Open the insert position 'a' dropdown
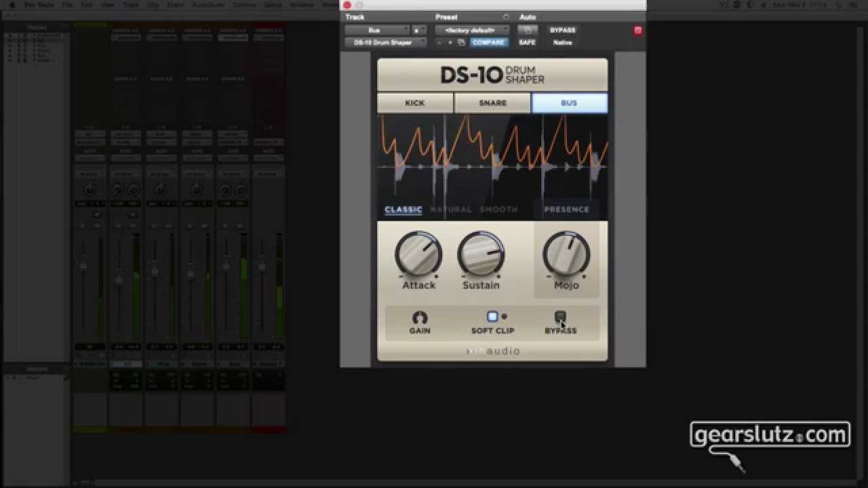The height and width of the screenshot is (488, 868). [x=419, y=30]
